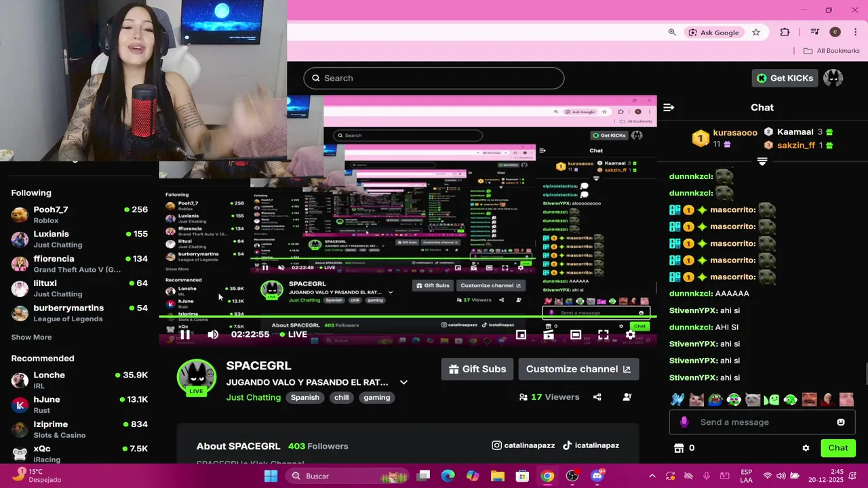Insert the blue clapping hands emote

click(677, 399)
